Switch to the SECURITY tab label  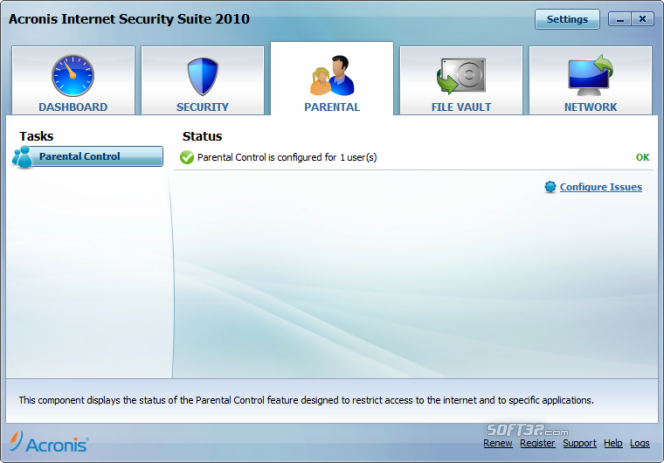point(202,107)
